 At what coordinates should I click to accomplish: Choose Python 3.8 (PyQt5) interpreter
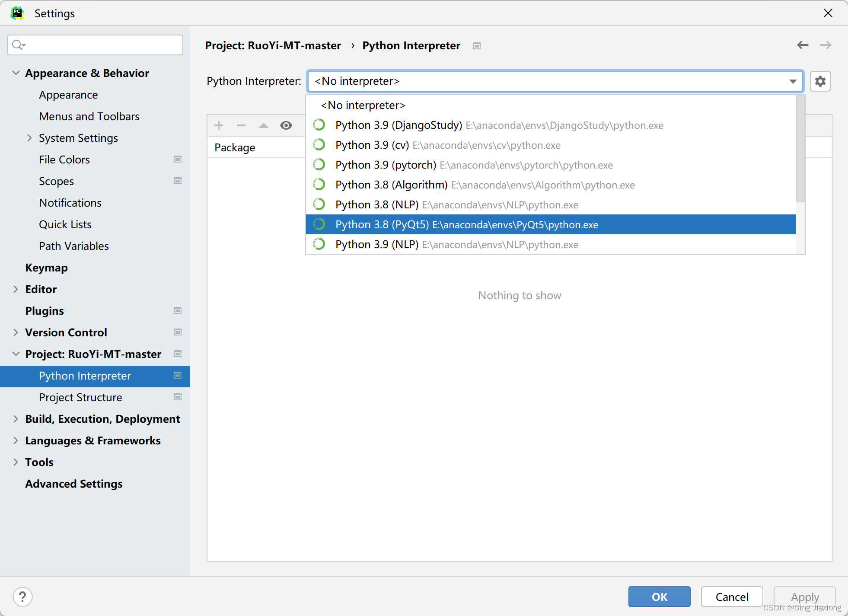click(551, 224)
